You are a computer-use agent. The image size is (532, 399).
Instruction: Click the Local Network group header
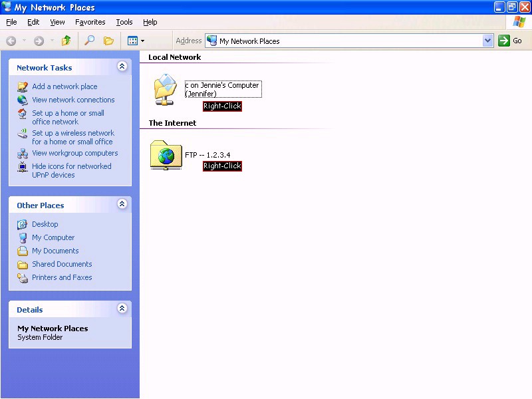174,57
